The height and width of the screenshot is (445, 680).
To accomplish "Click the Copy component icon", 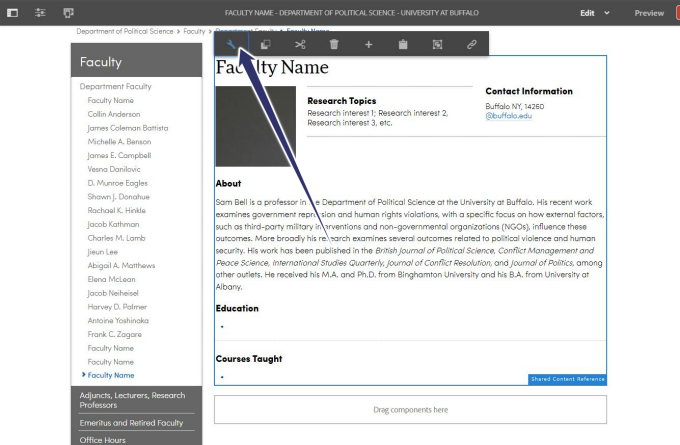I will (x=266, y=44).
